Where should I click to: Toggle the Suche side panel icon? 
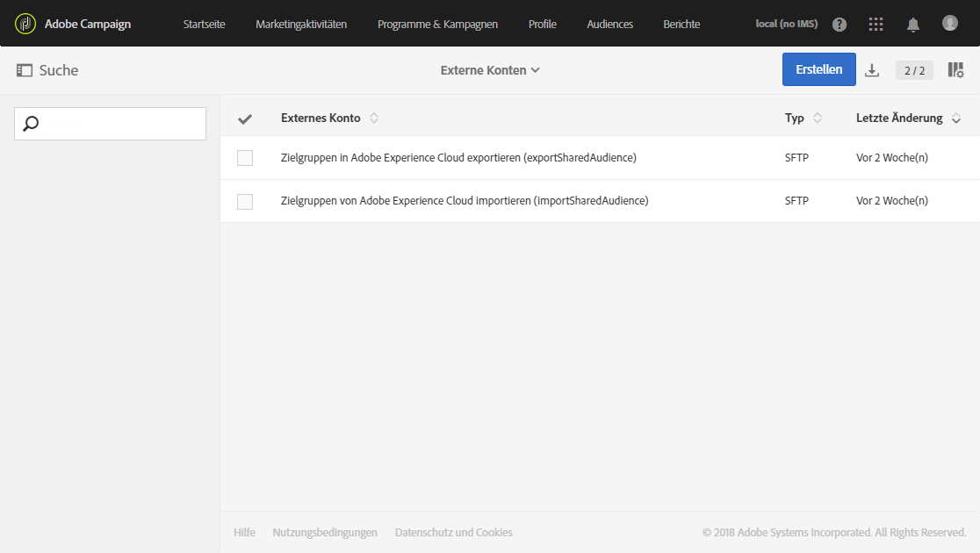25,70
